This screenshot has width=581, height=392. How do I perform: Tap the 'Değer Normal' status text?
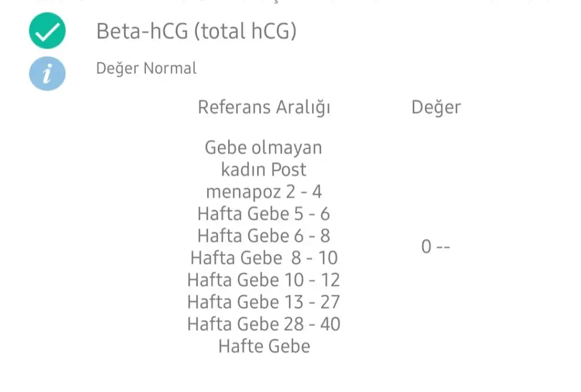coord(146,69)
